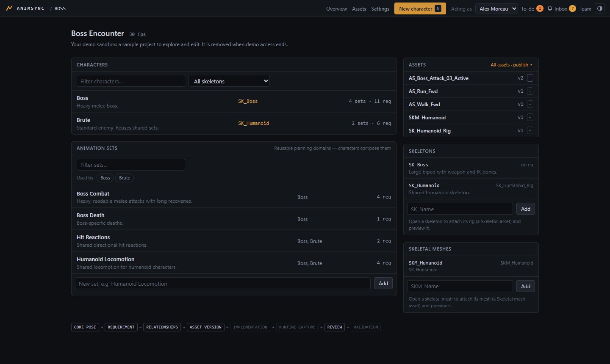The image size is (610, 364).
Task: Focus the Filter characters search field
Action: pyautogui.click(x=131, y=81)
